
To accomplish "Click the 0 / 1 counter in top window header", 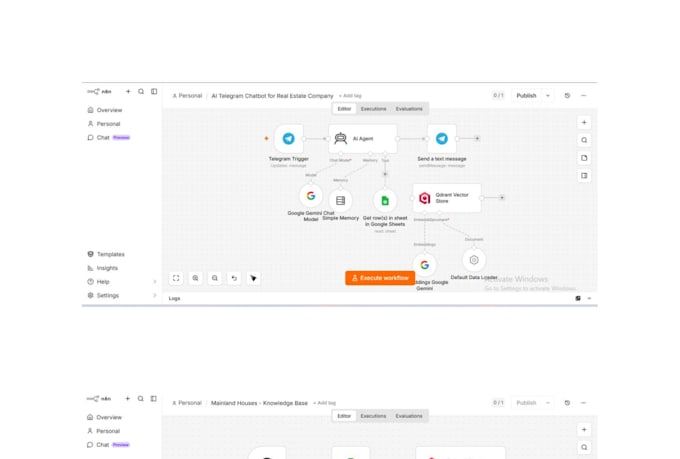I will (x=498, y=95).
